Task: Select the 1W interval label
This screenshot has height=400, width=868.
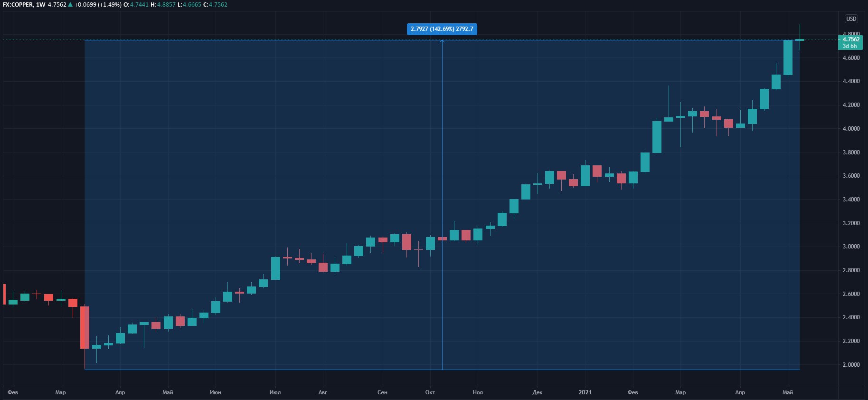Action: pyautogui.click(x=41, y=4)
